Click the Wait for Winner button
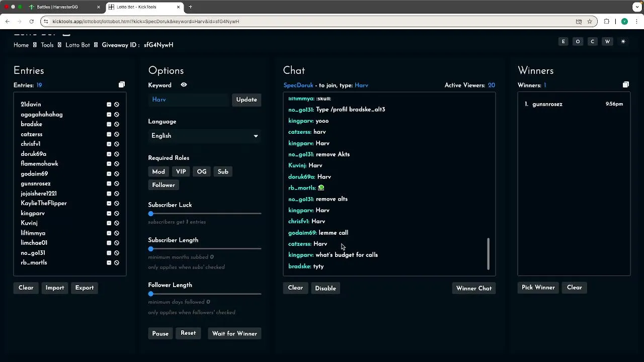644x362 pixels. tap(234, 333)
